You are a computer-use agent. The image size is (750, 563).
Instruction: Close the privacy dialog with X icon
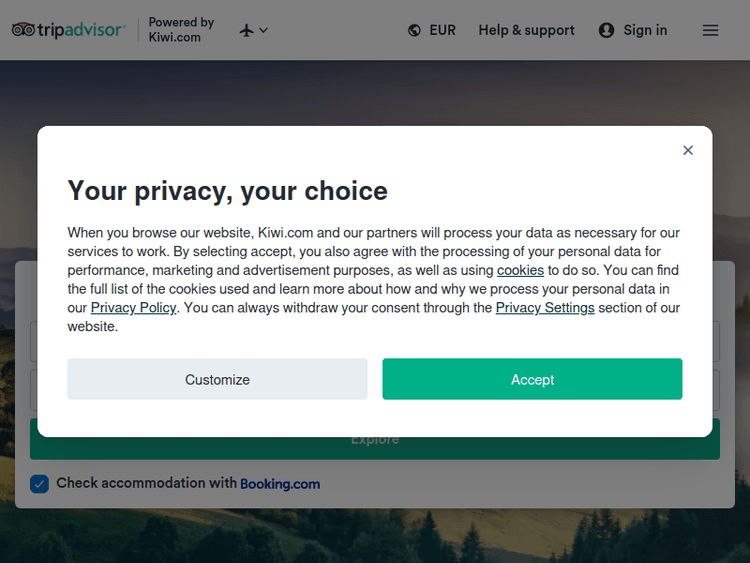(688, 150)
